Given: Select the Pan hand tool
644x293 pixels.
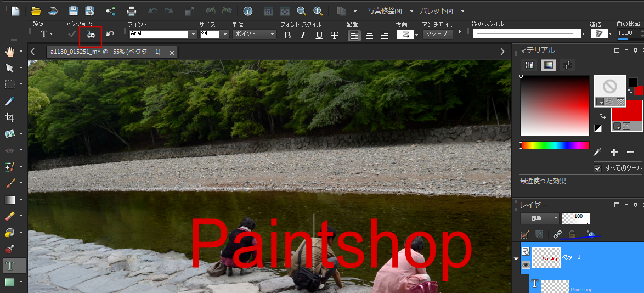Looking at the screenshot, I should click(x=9, y=52).
